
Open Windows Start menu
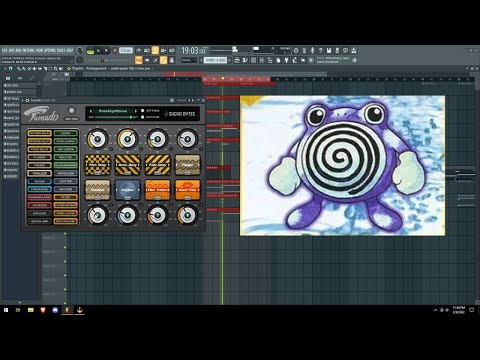(6, 310)
